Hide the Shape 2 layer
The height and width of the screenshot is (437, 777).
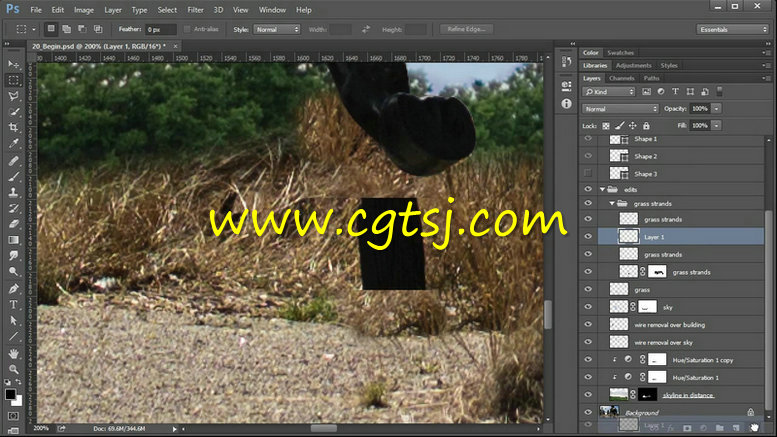click(588, 156)
